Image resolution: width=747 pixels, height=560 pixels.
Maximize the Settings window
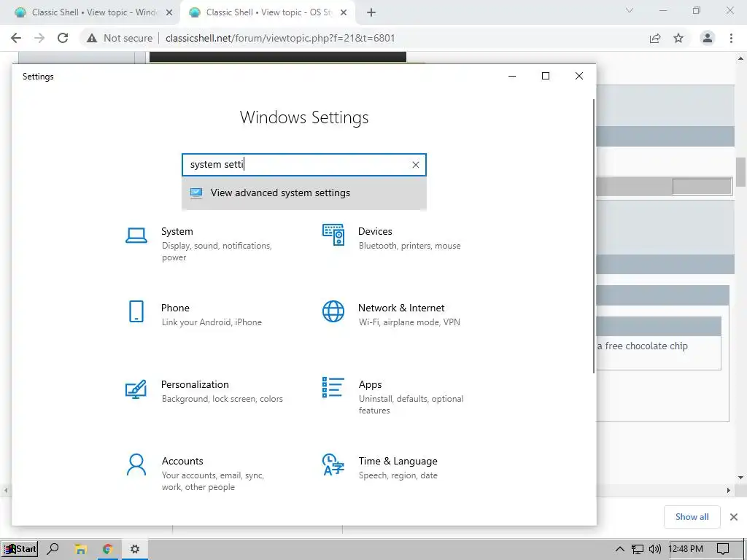click(546, 76)
